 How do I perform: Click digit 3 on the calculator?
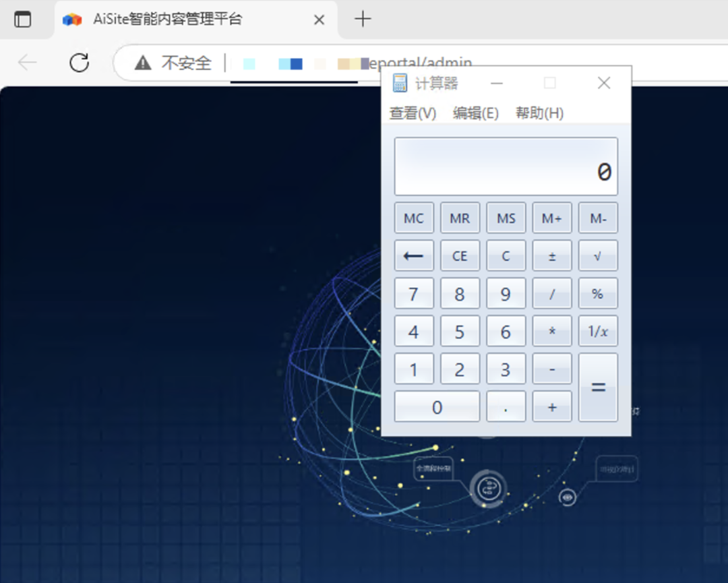click(506, 369)
